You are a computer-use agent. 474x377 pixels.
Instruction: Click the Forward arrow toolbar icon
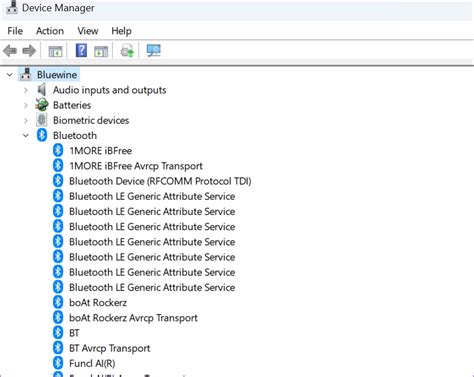pos(29,51)
